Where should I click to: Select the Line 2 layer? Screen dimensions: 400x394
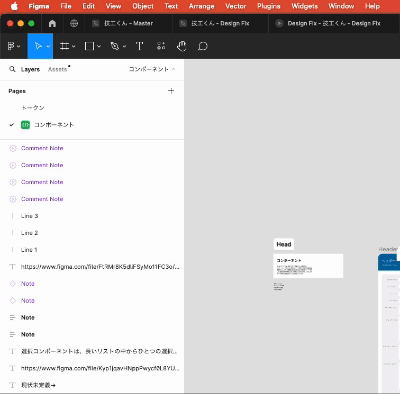92,233
